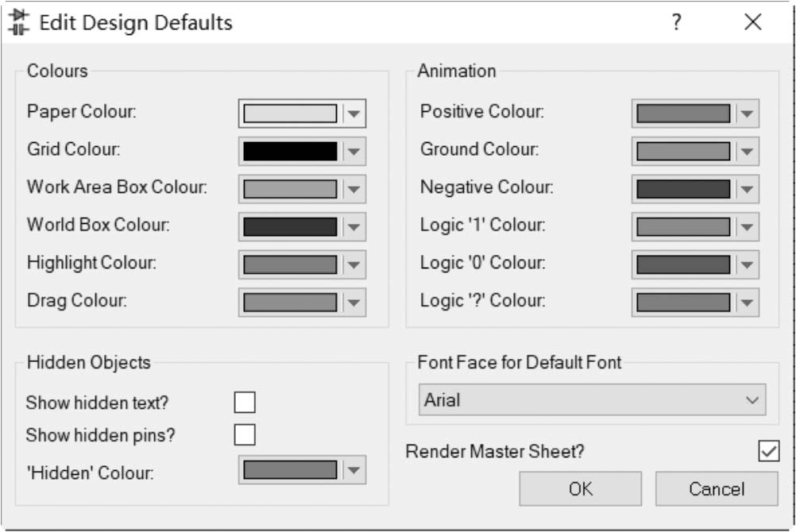Click the Highlight Colour swatch
The image size is (796, 532).
290,264
